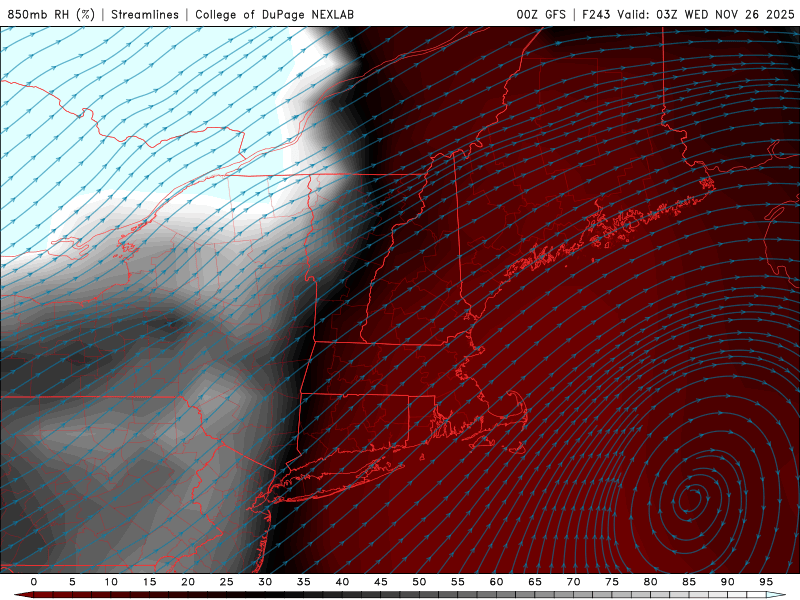The width and height of the screenshot is (800, 600).
Task: Click the "65" legend value
Action: [x=535, y=582]
